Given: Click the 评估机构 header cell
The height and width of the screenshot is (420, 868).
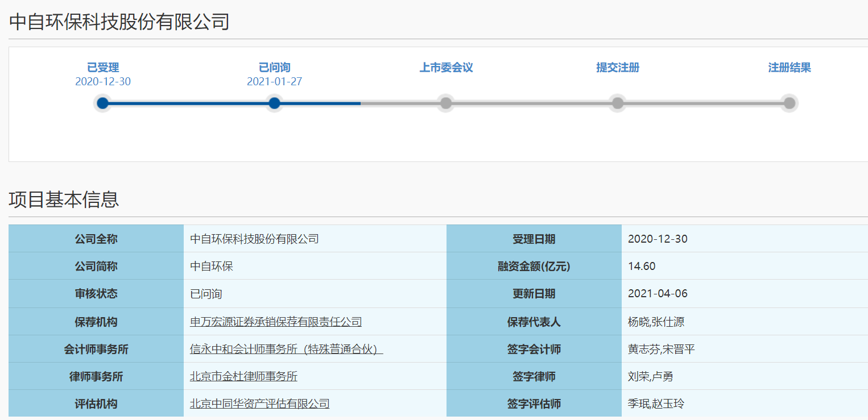Looking at the screenshot, I should coord(96,404).
